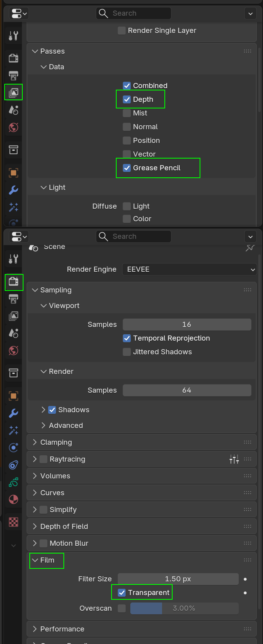Open the Physics properties tab
263x644 pixels.
[x=13, y=447]
